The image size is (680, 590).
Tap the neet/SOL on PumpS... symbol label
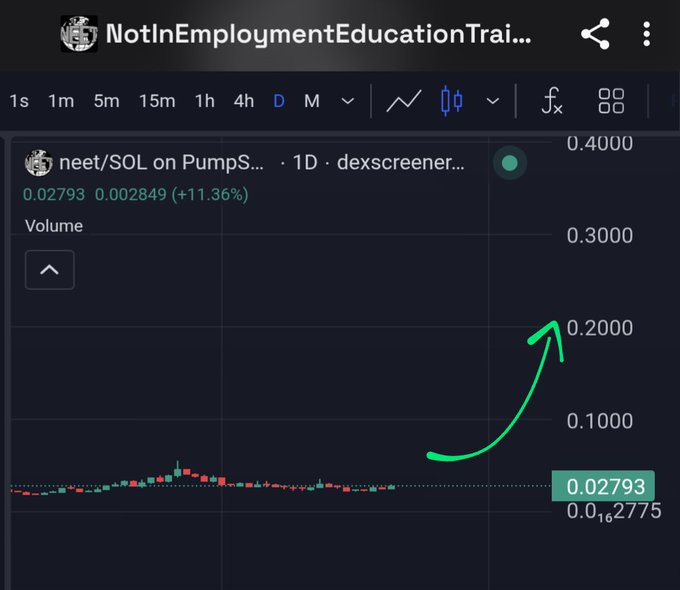(161, 163)
